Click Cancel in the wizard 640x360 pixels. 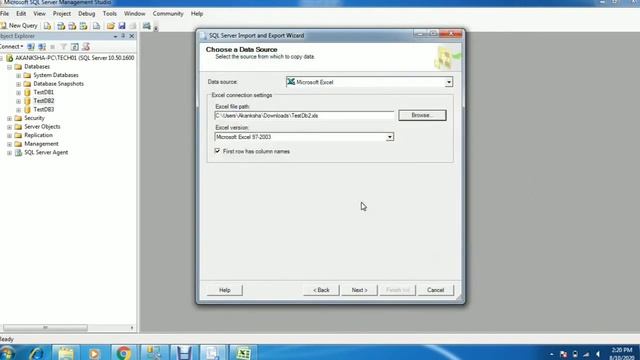pyautogui.click(x=436, y=290)
